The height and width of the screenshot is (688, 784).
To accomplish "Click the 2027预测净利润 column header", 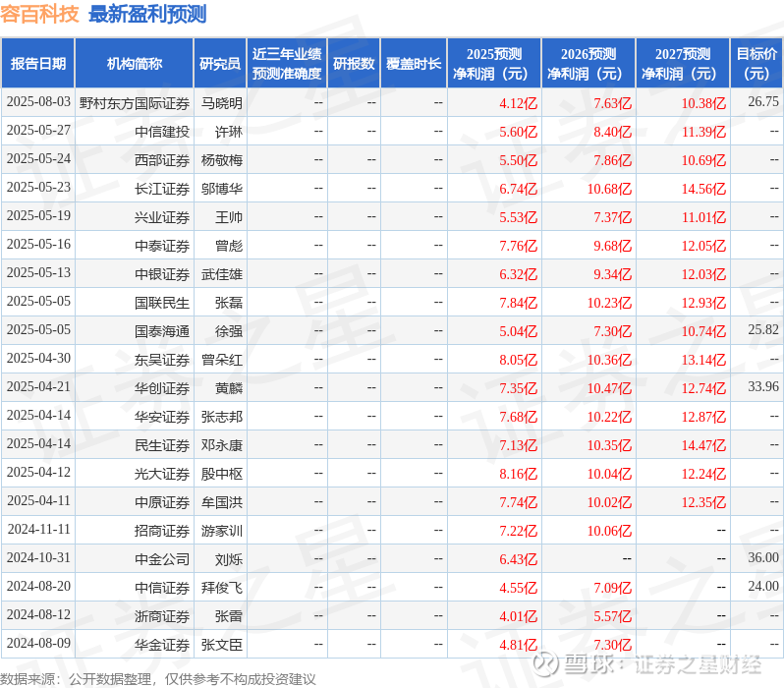I will coord(683,64).
